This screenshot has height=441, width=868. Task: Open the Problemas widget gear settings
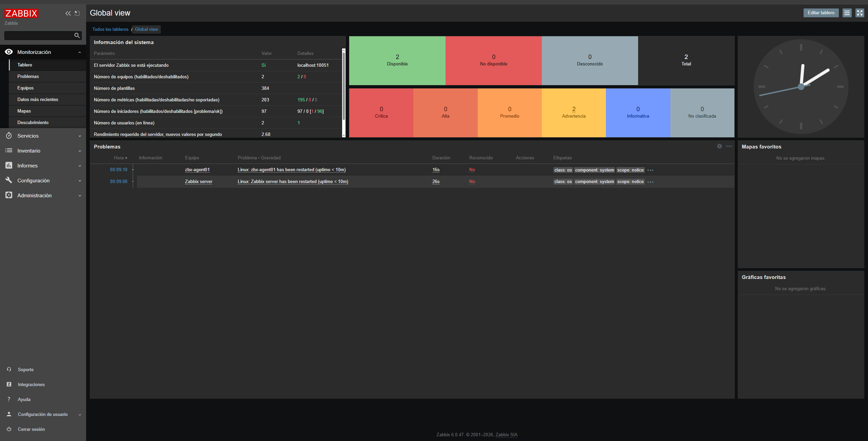719,146
